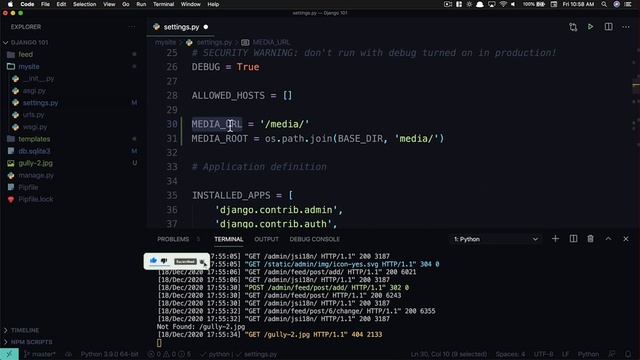Click ALLOWED_HOSTS on line 28
640x360 pixels.
point(228,96)
